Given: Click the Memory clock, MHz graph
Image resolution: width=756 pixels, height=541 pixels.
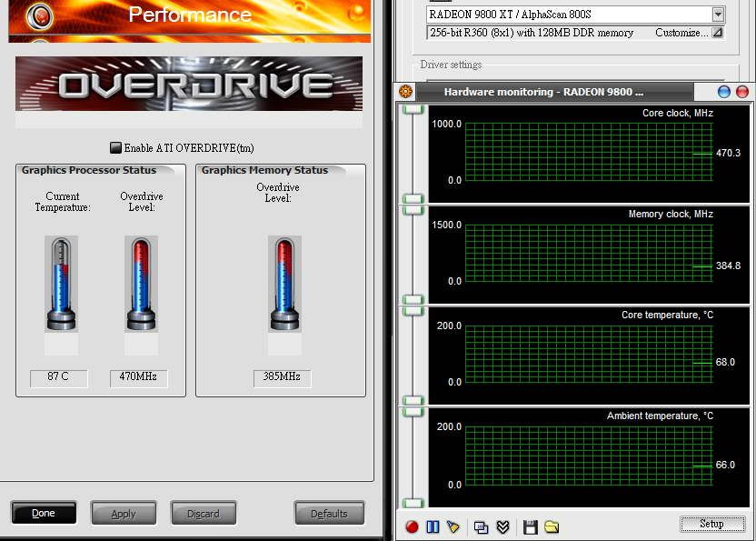Looking at the screenshot, I should click(x=589, y=255).
